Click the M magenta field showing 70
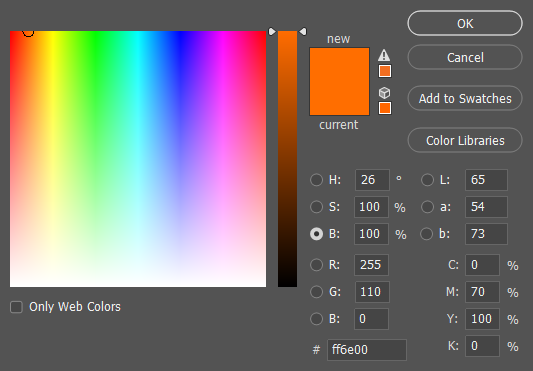 (x=482, y=292)
